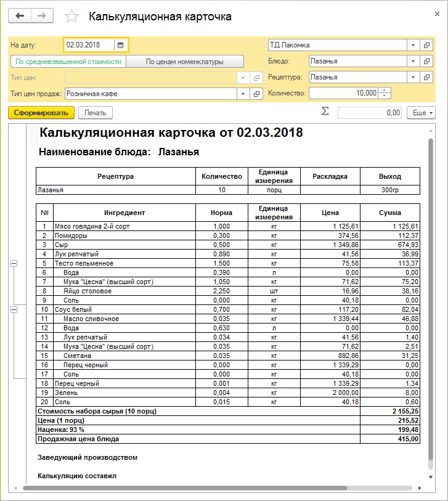Switch to По ценам номенклатуры mode

pyautogui.click(x=184, y=62)
